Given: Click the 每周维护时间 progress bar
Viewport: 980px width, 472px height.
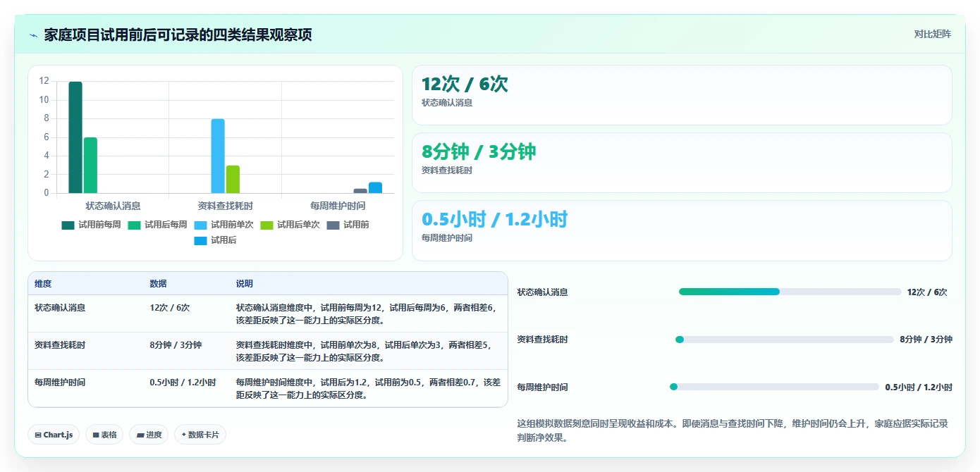Looking at the screenshot, I should point(774,387).
